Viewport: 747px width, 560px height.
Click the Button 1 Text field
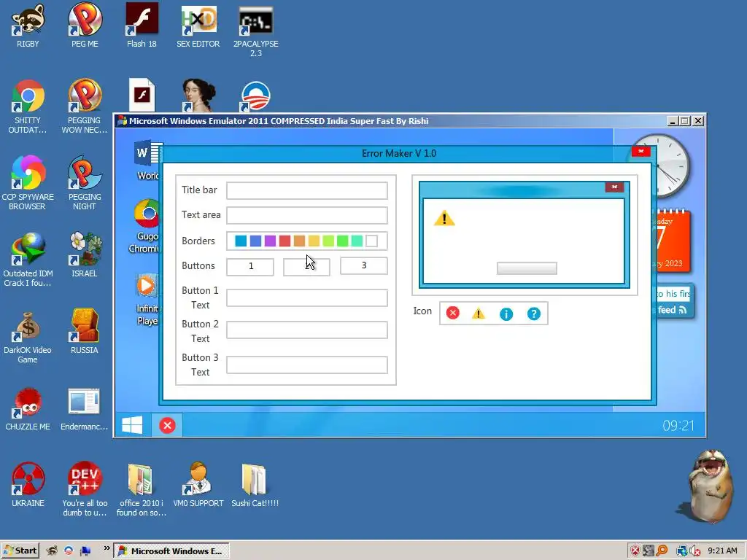(307, 298)
